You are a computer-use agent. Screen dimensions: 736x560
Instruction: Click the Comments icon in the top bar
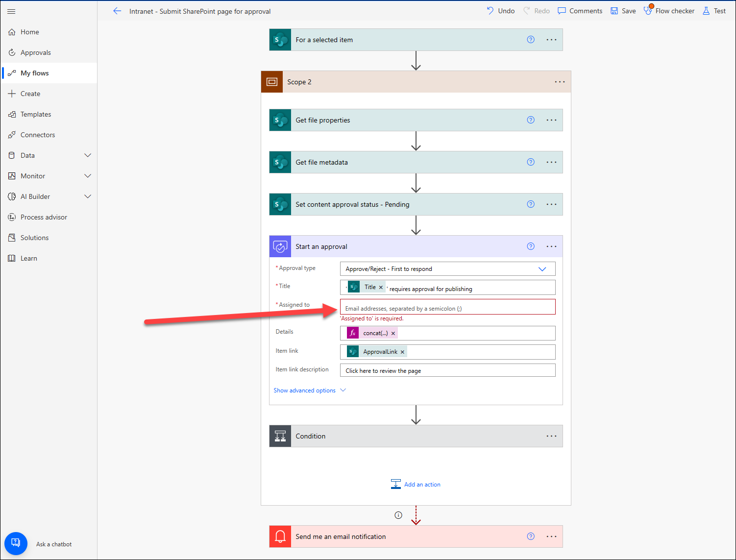(563, 10)
